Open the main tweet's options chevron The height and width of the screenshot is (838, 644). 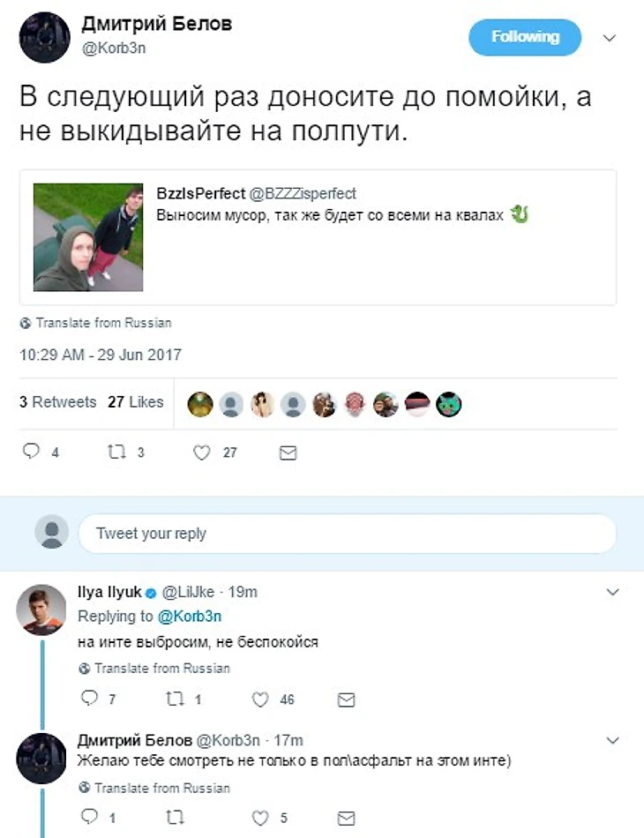[x=610, y=38]
